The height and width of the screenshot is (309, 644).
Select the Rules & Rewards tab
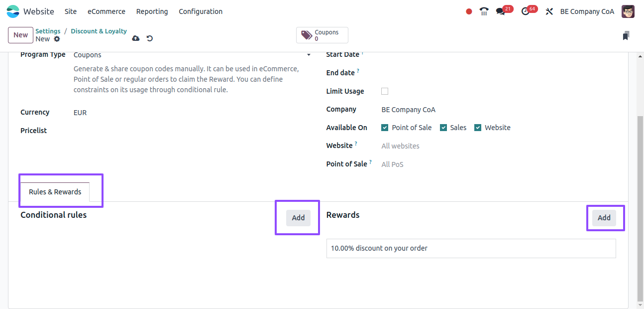tap(55, 192)
